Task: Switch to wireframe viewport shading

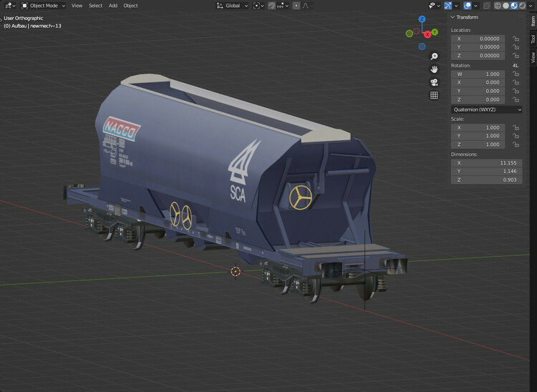Action: pos(498,6)
